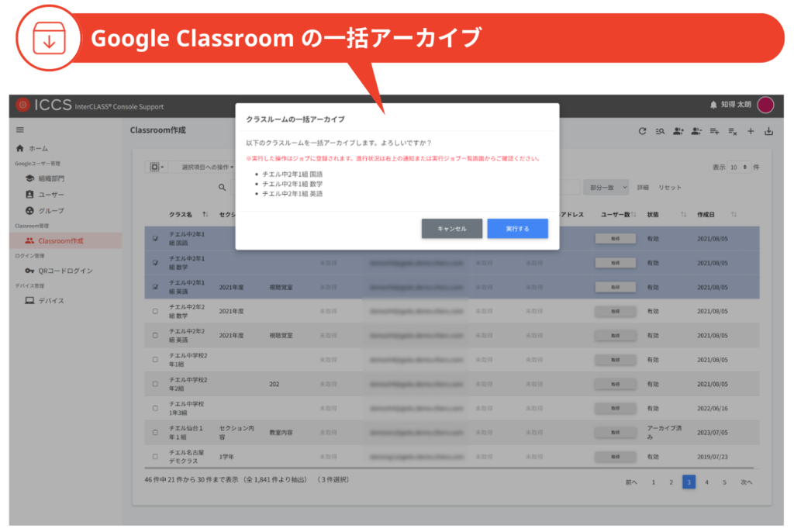This screenshot has height=532, width=794.
Task: Click the 教室内容 cell
Action: 281,433
